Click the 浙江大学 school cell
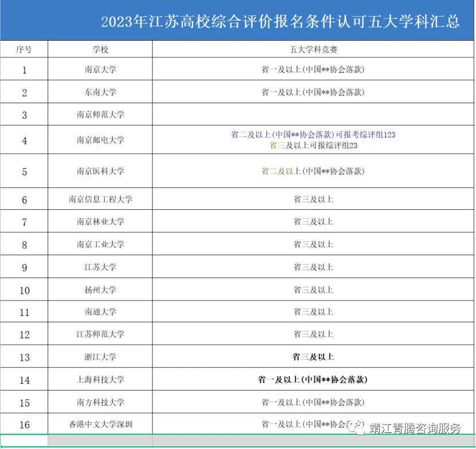This screenshot has height=449, width=476. [x=100, y=357]
